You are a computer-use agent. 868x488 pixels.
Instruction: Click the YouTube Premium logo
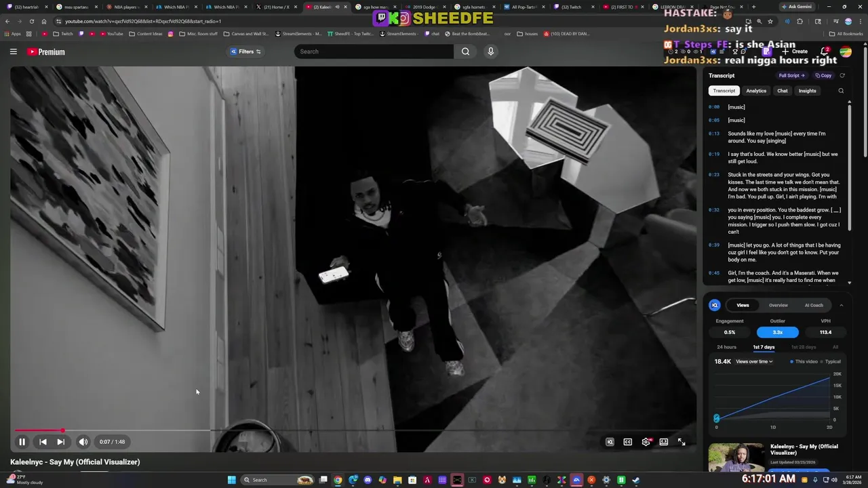tap(46, 52)
